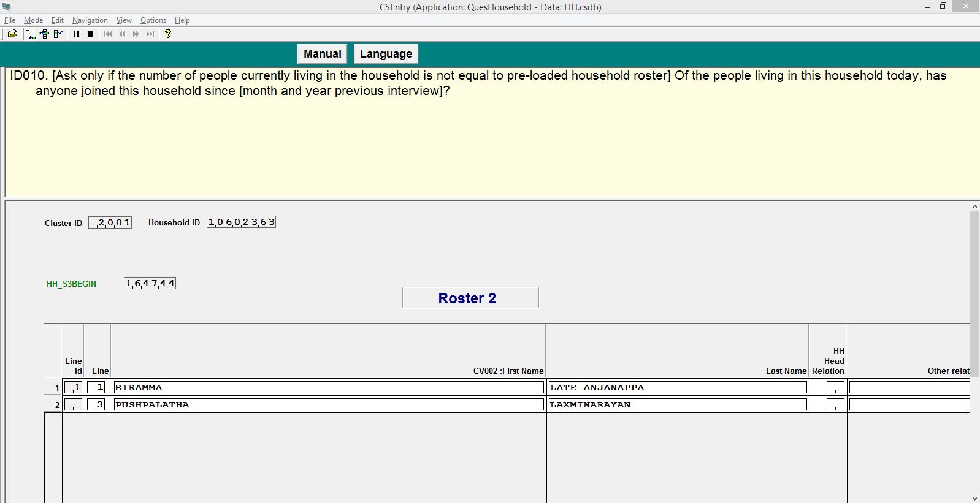Click the HH_S3BEGIN value field
This screenshot has height=503, width=980.
coord(150,283)
